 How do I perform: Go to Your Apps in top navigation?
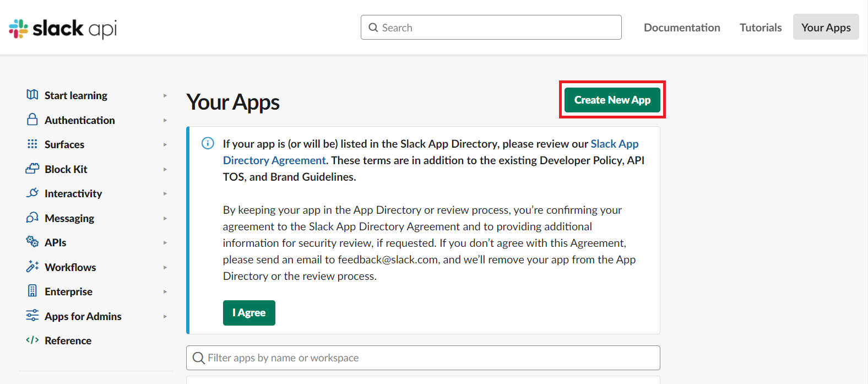pos(826,27)
